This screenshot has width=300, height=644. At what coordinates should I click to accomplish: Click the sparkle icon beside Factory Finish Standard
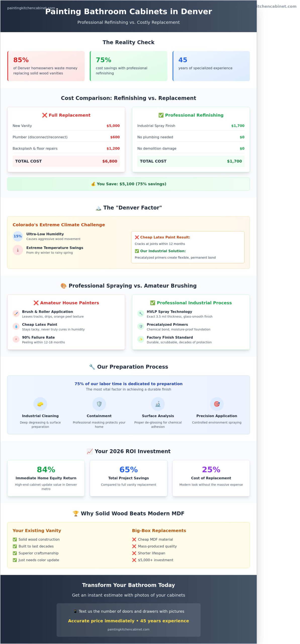click(141, 339)
